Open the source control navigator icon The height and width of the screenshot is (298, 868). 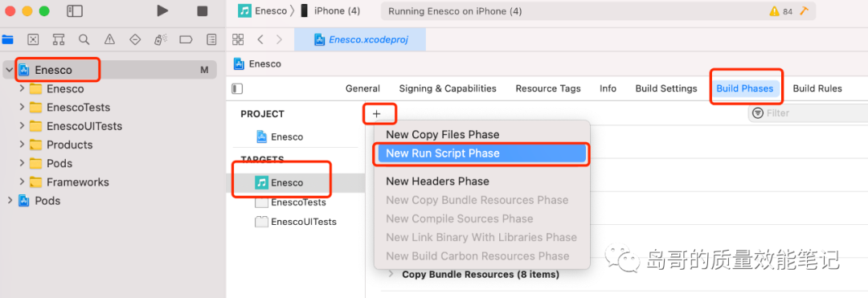tap(33, 39)
